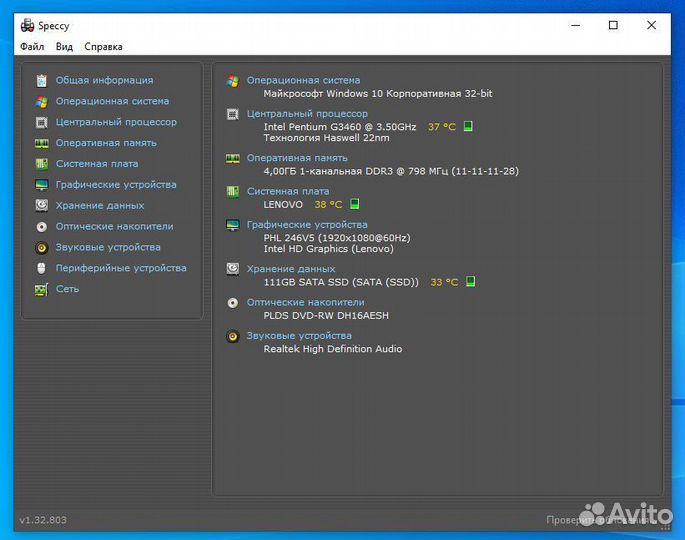The image size is (685, 540).
Task: Click green temperature indicator next to 37 °C
Action: (468, 126)
